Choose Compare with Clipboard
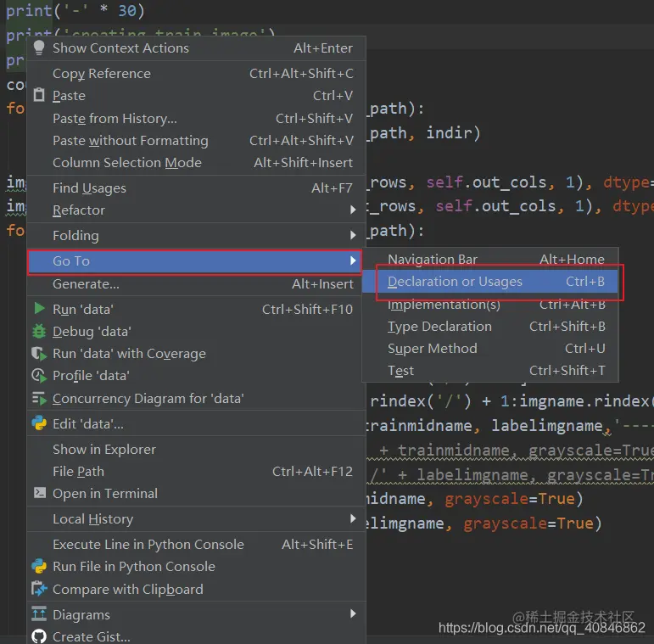 pyautogui.click(x=197, y=589)
